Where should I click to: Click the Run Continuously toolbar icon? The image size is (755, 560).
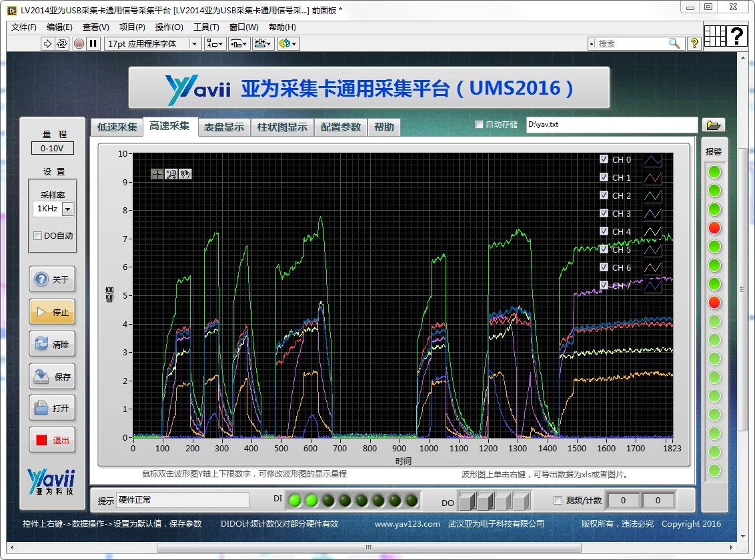click(61, 44)
